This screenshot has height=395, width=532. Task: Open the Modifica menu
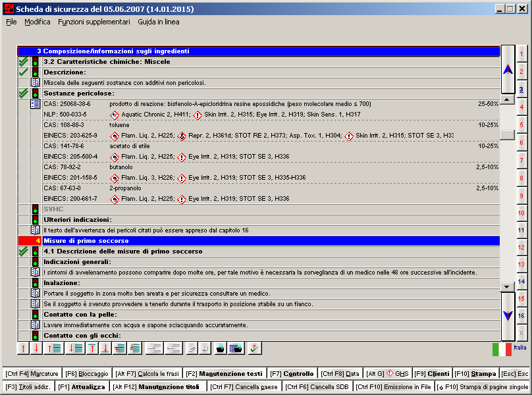coord(38,22)
